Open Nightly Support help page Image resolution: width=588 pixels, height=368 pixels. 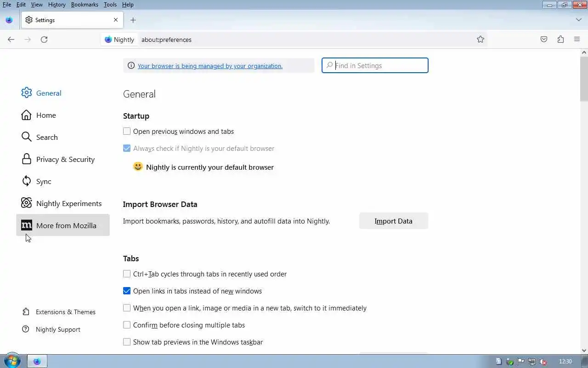point(51,329)
